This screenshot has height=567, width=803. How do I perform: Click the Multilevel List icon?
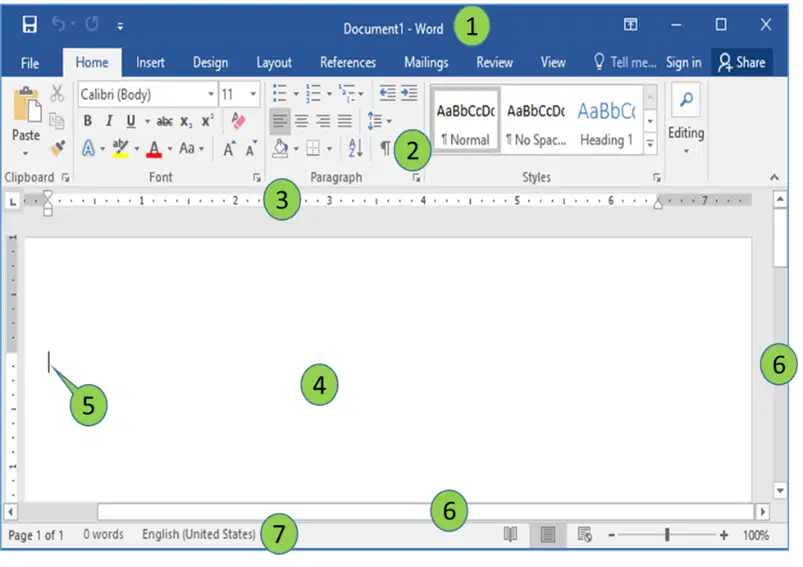pos(347,94)
